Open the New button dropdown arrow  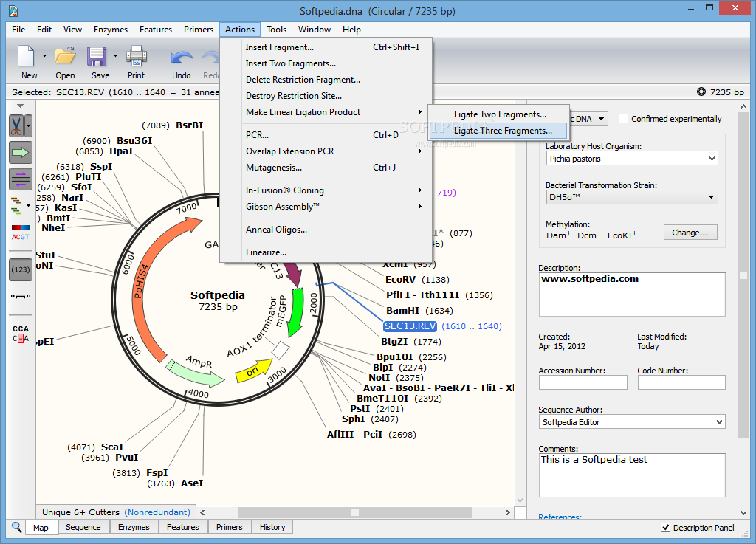[44, 56]
